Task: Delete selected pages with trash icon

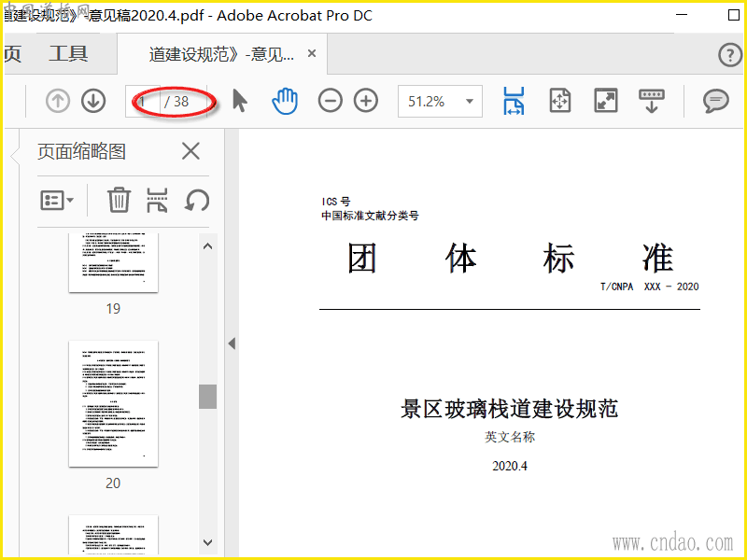Action: [119, 200]
